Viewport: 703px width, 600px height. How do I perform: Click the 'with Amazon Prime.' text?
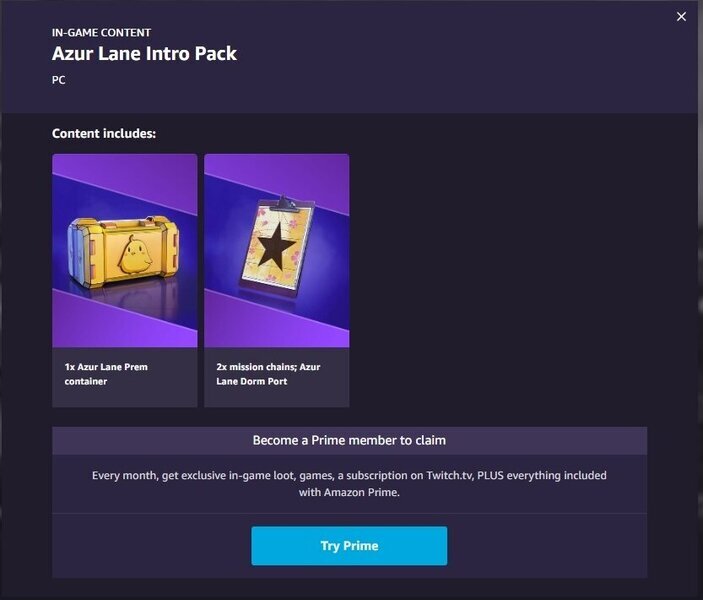click(349, 492)
